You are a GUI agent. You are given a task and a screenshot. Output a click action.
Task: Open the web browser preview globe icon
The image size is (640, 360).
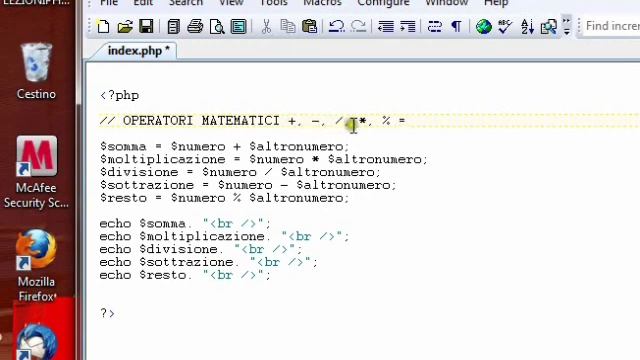tap(484, 27)
